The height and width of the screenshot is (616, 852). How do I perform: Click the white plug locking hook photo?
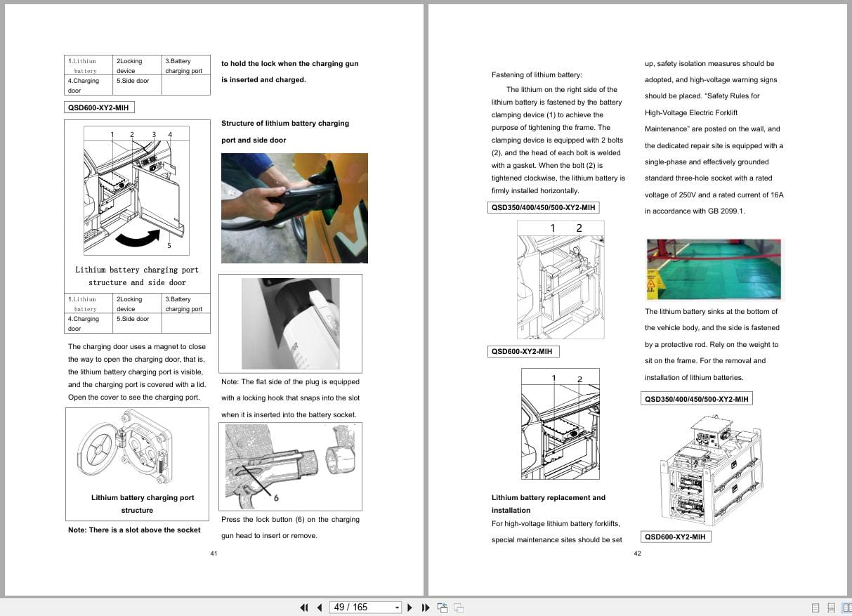point(290,323)
